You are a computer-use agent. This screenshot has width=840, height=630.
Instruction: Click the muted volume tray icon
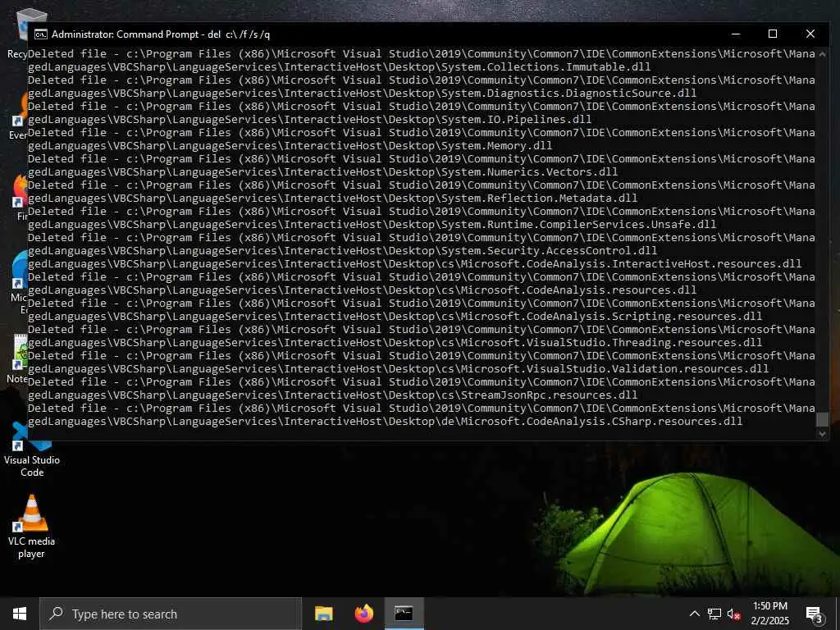coord(734,614)
